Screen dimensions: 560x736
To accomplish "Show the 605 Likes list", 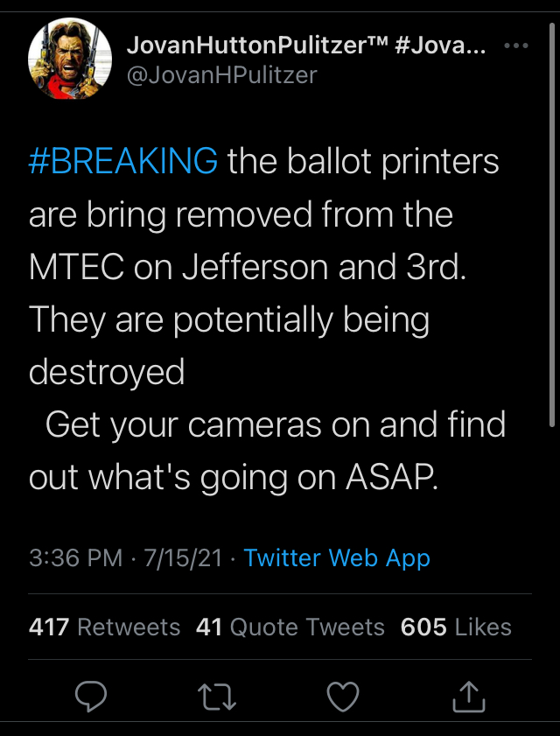I will pos(456,627).
